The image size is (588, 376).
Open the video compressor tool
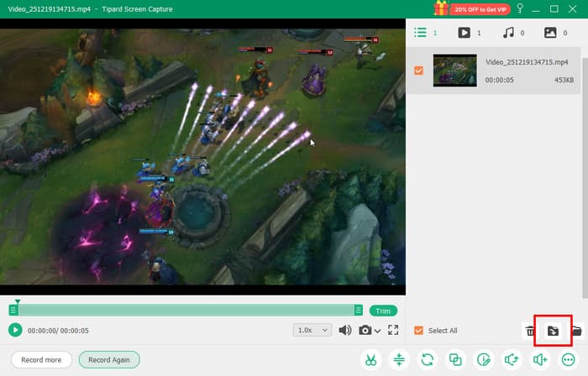[x=399, y=360]
